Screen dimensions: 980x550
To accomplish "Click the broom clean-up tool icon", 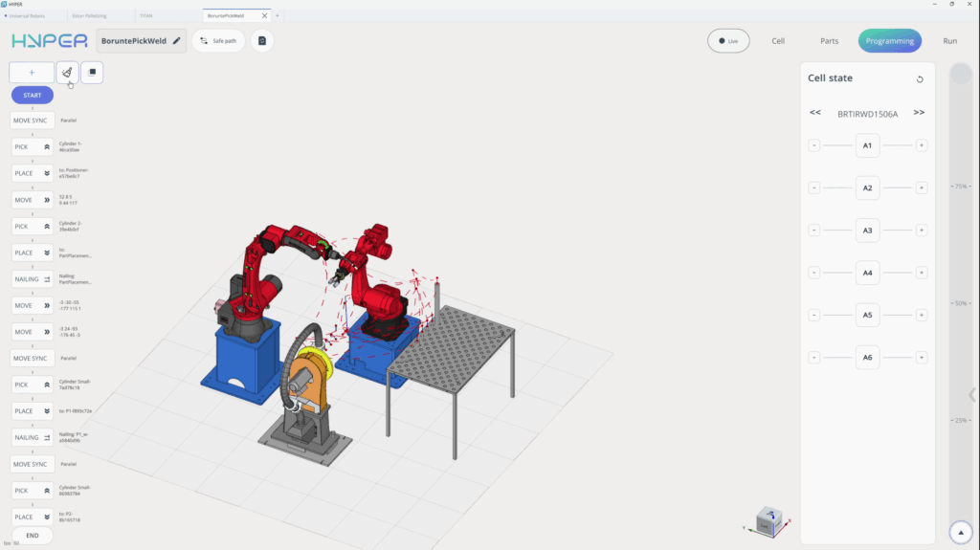I will pyautogui.click(x=67, y=73).
